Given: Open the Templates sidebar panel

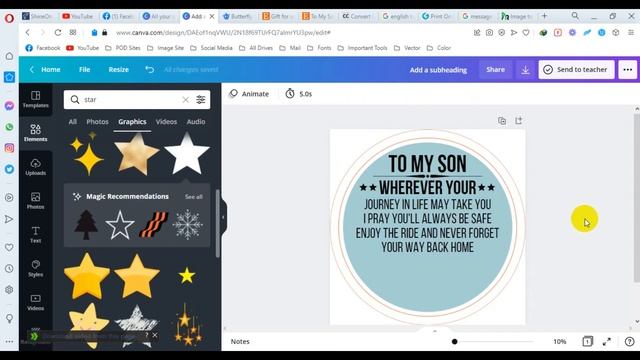Looking at the screenshot, I should point(36,99).
